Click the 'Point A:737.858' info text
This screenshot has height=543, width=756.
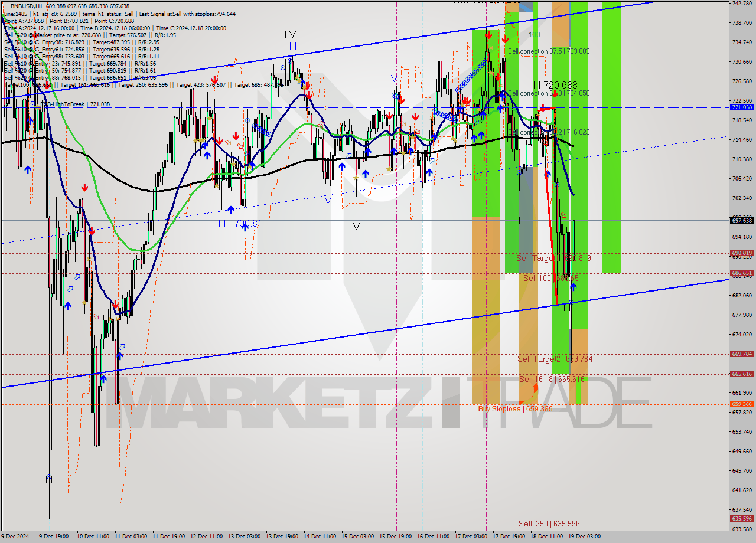click(24, 21)
